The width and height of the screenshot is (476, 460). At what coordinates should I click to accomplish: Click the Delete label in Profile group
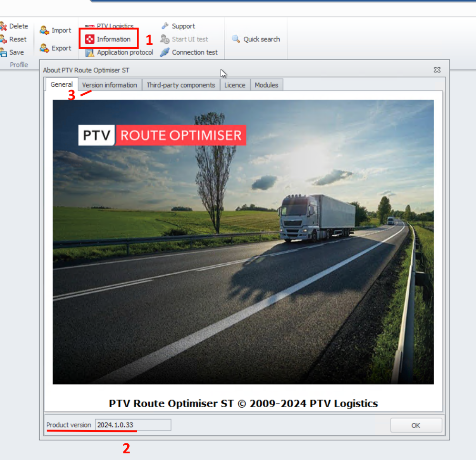pos(19,26)
